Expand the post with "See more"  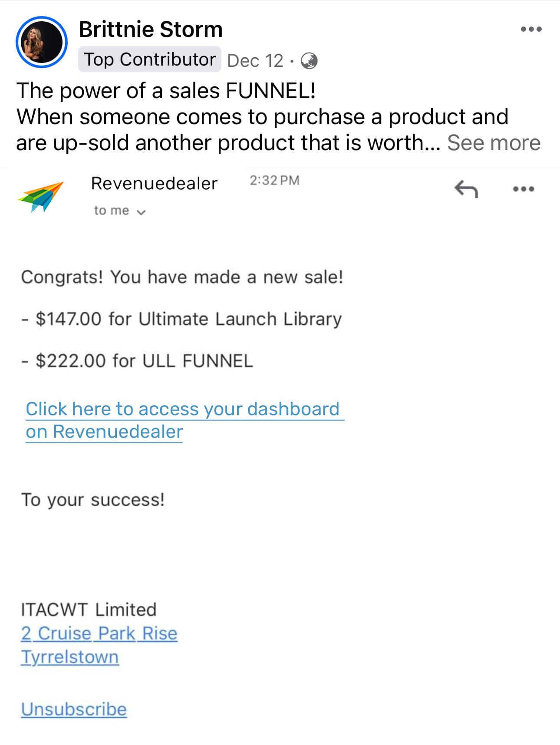tap(494, 143)
